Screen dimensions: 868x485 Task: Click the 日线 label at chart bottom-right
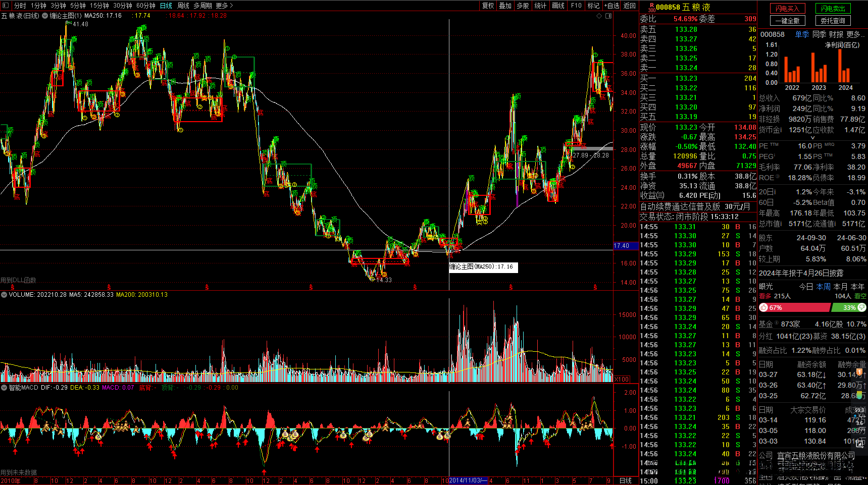point(626,481)
